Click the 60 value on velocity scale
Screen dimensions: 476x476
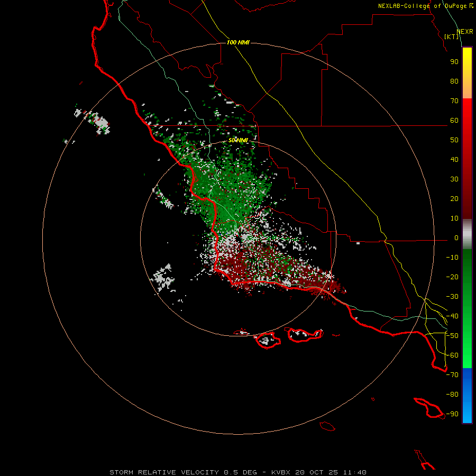[454, 121]
